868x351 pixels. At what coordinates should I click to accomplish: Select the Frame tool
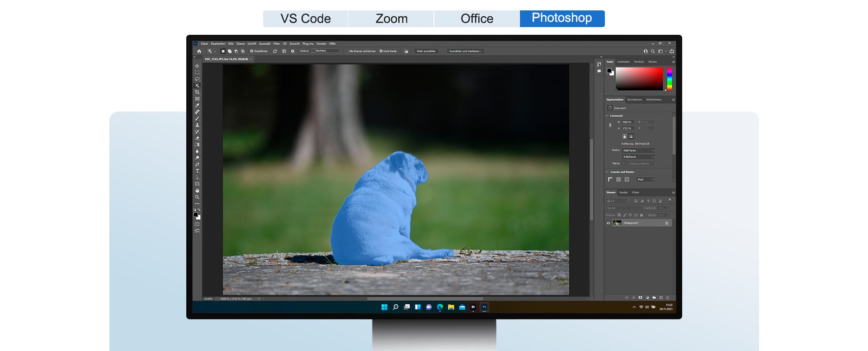(x=197, y=98)
